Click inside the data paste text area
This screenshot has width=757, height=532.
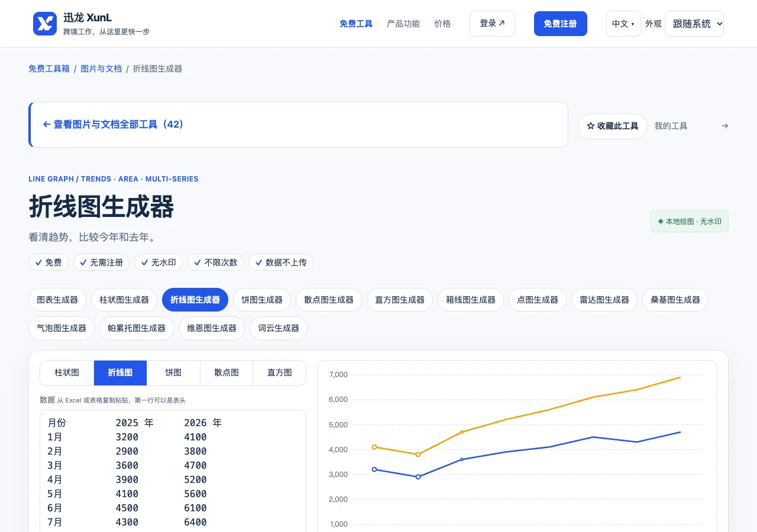[173, 471]
